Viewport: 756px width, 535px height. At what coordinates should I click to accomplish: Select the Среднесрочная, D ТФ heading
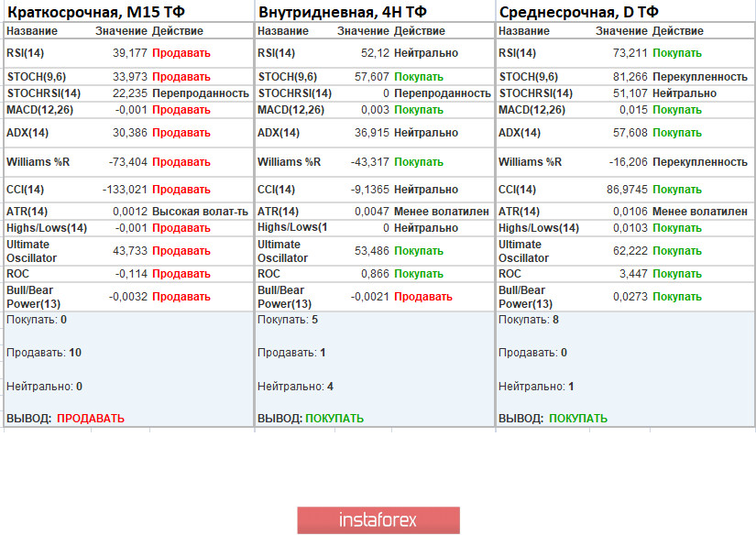(578, 12)
